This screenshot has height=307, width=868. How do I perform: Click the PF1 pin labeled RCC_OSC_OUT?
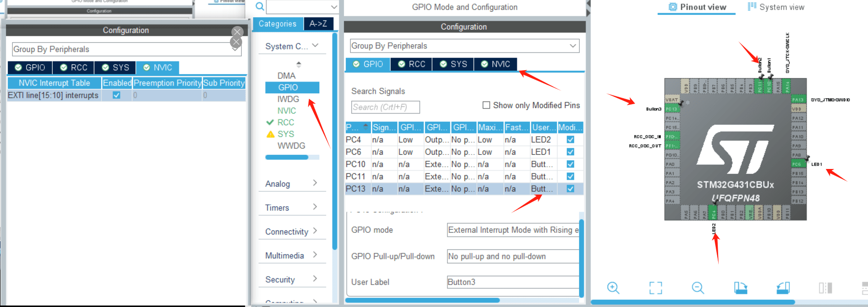672,146
